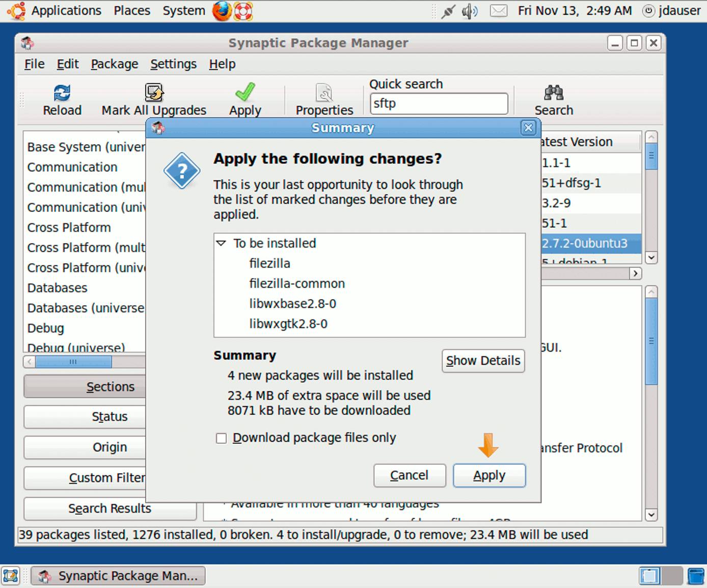Switch to the Status sidebar view
Screen dimensions: 707x588
(x=108, y=416)
